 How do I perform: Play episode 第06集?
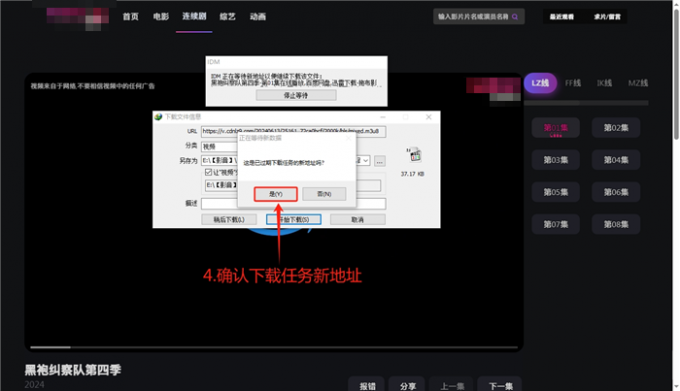coord(616,192)
